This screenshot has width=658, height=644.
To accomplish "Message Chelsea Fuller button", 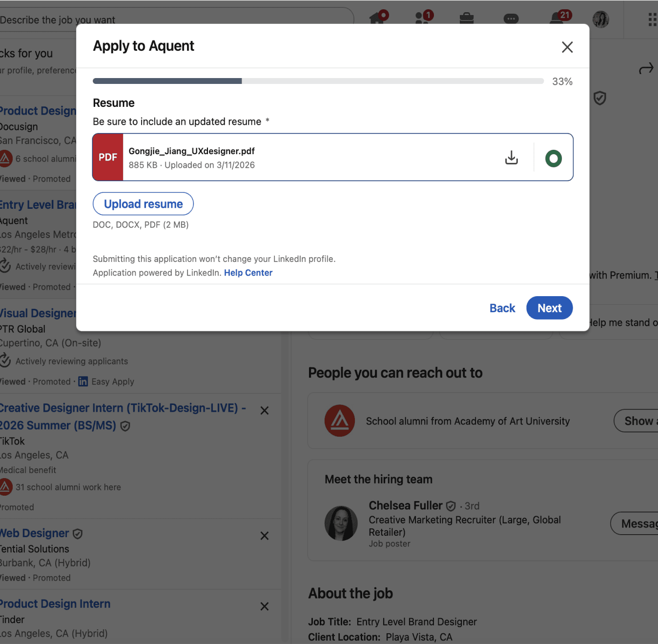I will 635,523.
